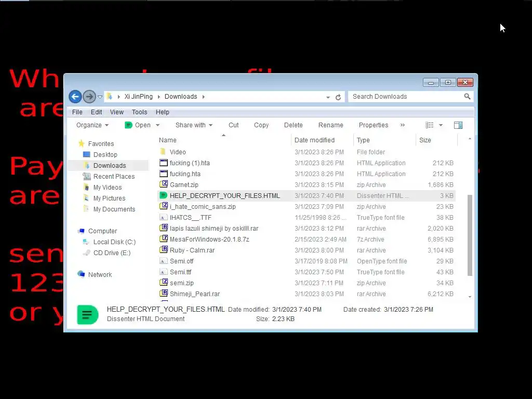
Task: Select Xi JinPing in the address path
Action: pyautogui.click(x=138, y=97)
